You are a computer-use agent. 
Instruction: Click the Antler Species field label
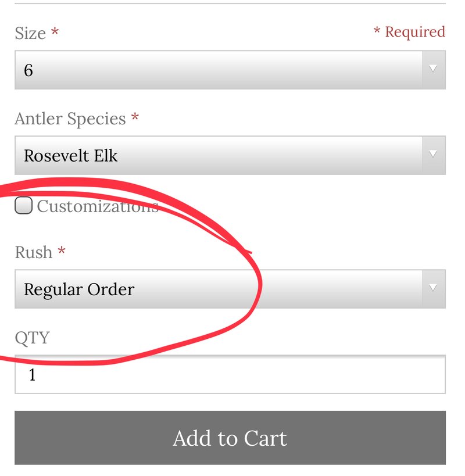70,119
